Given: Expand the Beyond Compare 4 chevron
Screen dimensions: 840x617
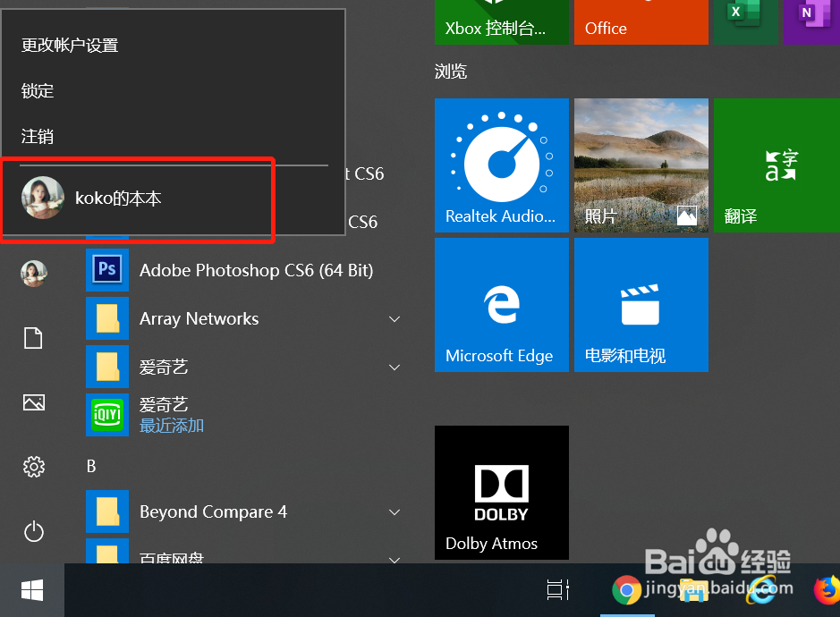Looking at the screenshot, I should click(395, 512).
